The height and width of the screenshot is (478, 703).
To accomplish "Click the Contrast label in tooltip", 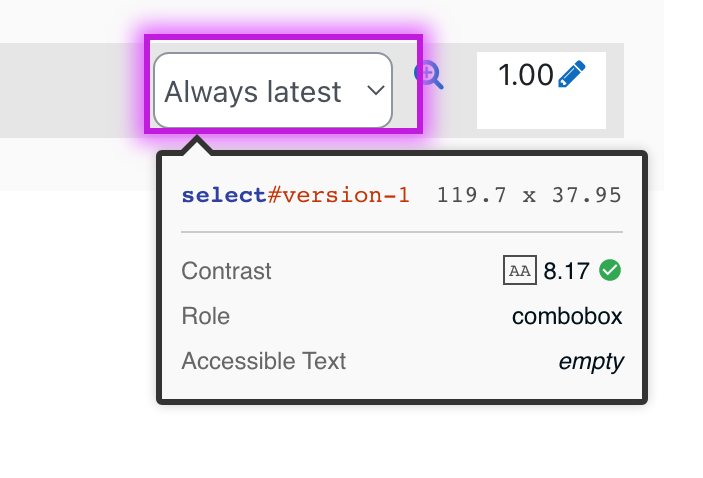I will click(226, 271).
